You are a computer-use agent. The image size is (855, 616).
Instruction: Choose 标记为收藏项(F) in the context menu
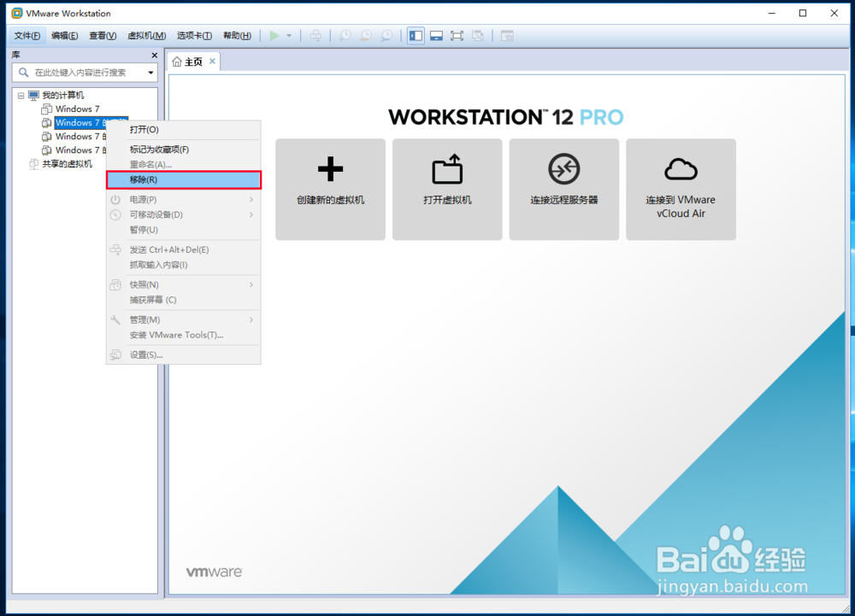click(x=183, y=150)
